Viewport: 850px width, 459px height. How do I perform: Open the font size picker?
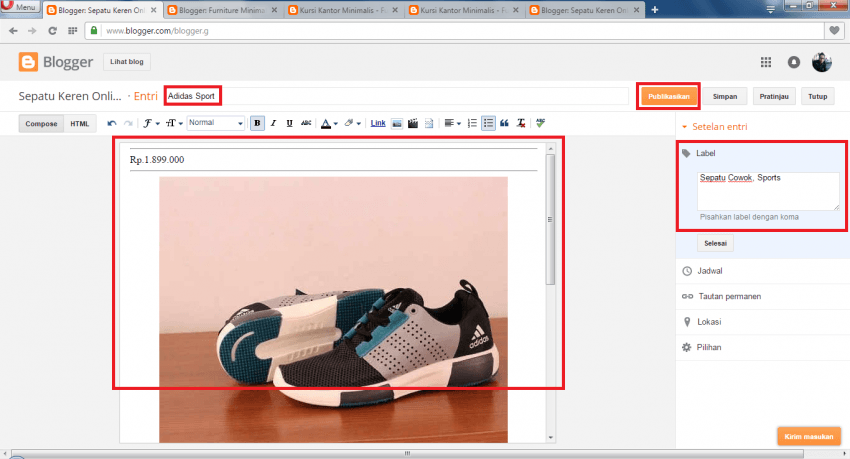pyautogui.click(x=174, y=123)
